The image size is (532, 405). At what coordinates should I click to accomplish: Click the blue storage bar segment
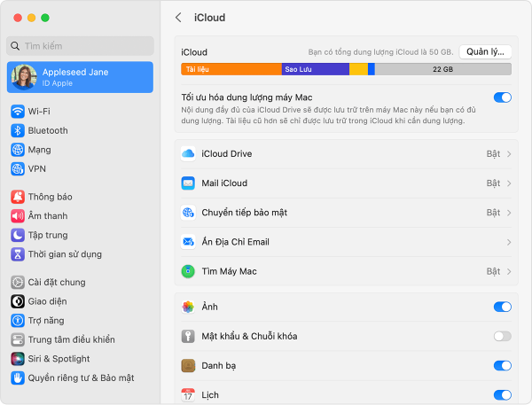tap(372, 69)
